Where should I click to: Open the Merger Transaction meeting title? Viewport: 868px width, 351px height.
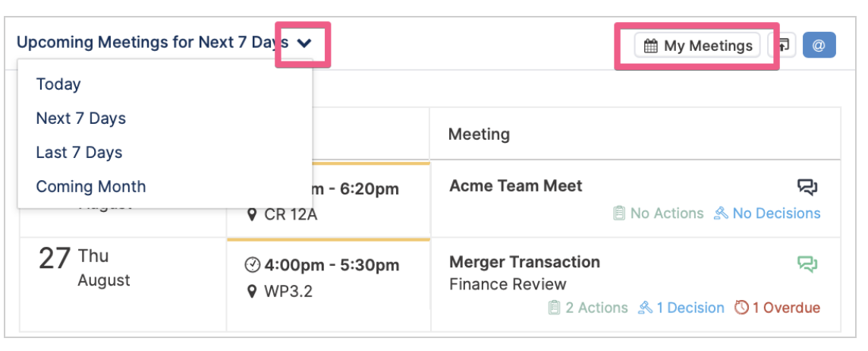[524, 261]
